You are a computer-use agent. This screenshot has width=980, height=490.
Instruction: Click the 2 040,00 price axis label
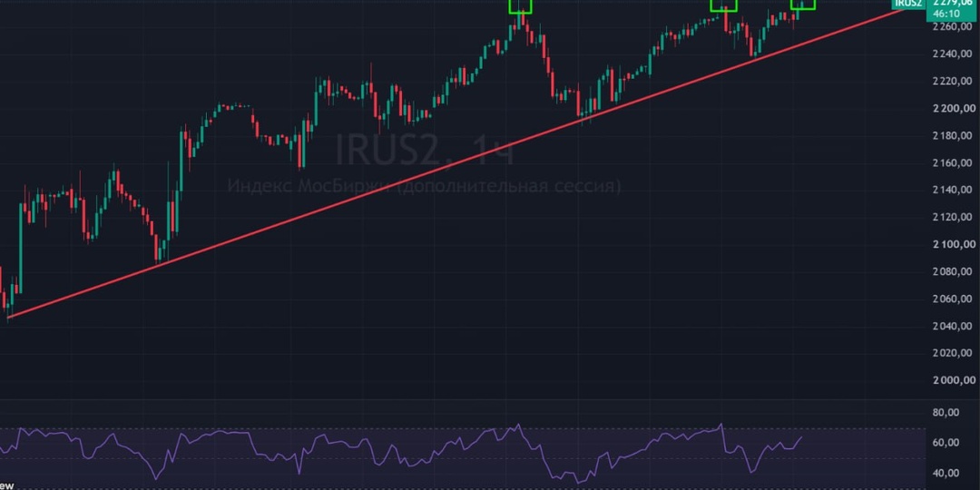pos(951,327)
